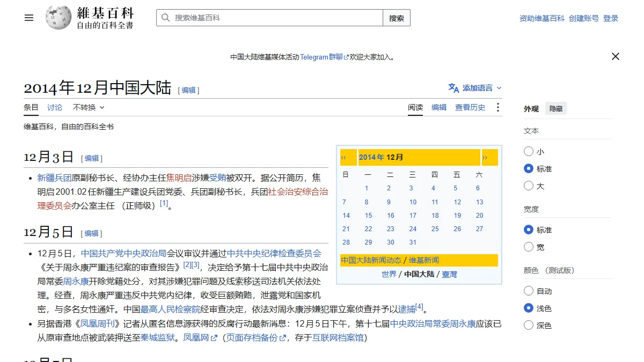Open 凤凰周刊 link
This screenshot has width=644, height=362.
[x=97, y=323]
